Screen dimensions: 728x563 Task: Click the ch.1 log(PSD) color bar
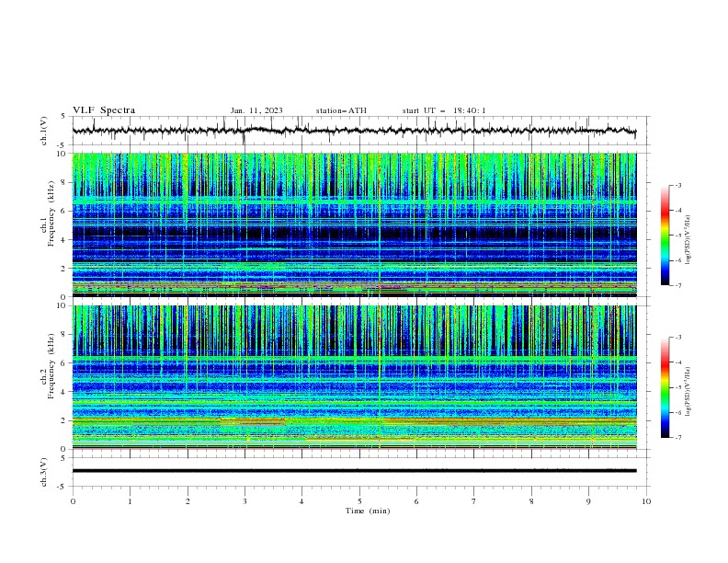pos(665,236)
